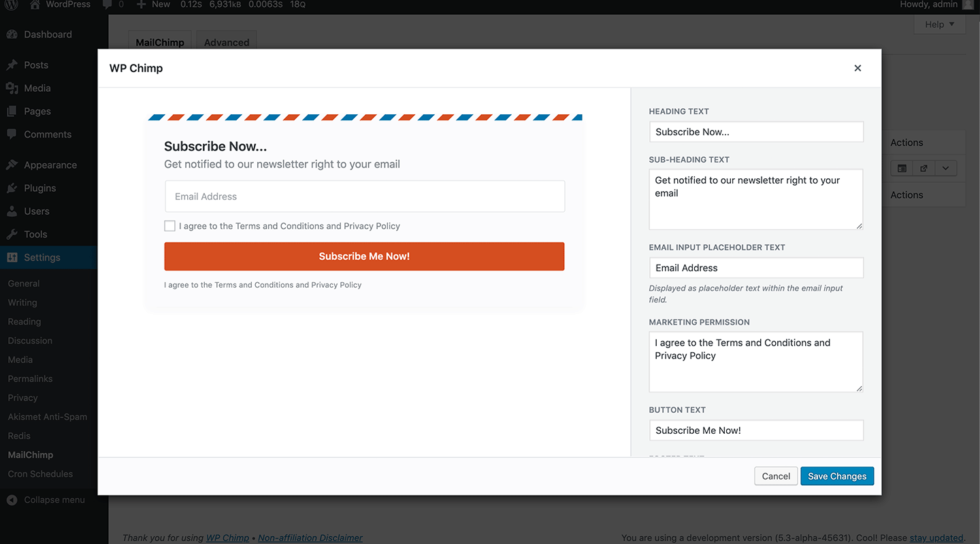The width and height of the screenshot is (980, 544).
Task: Click the Pages icon in sidebar
Action: tap(12, 112)
